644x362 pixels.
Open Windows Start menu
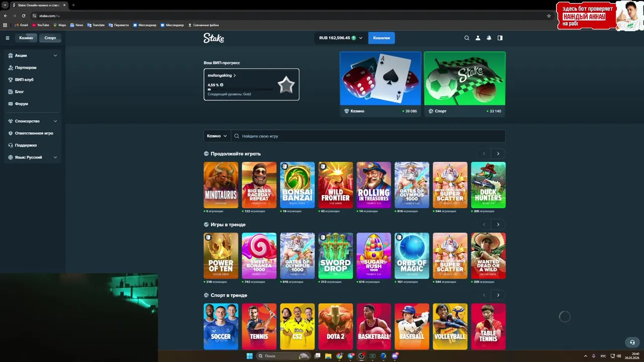click(250, 356)
